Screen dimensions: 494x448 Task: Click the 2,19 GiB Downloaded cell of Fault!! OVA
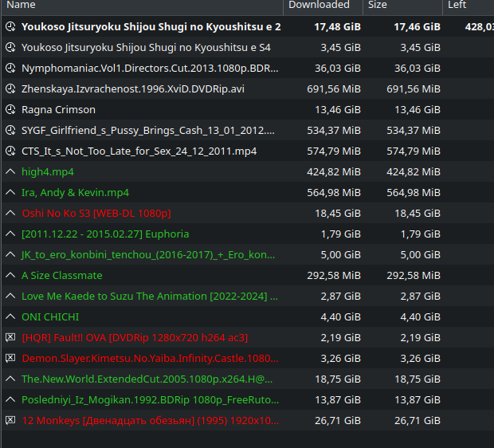[340, 338]
